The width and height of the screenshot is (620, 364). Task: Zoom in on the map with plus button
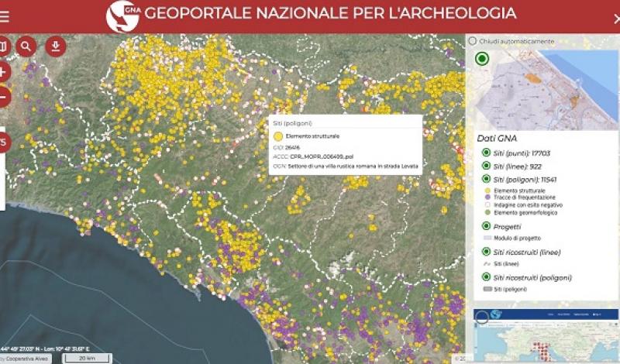(x=4, y=72)
